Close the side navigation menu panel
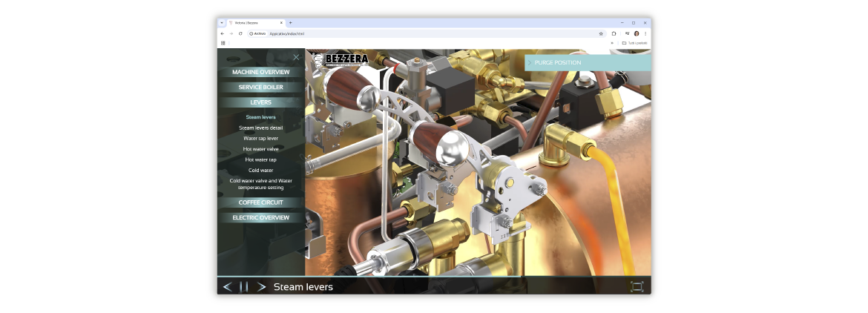868x313 pixels. [296, 57]
